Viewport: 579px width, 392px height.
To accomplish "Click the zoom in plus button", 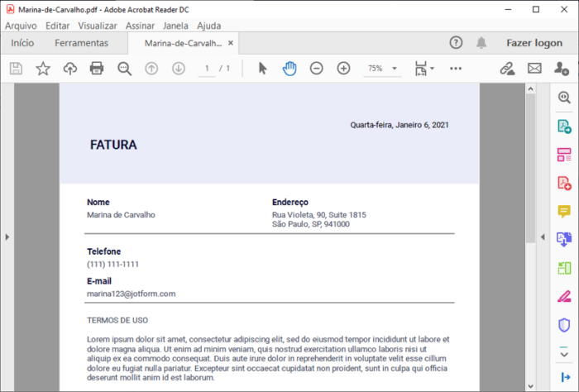I will tap(343, 69).
